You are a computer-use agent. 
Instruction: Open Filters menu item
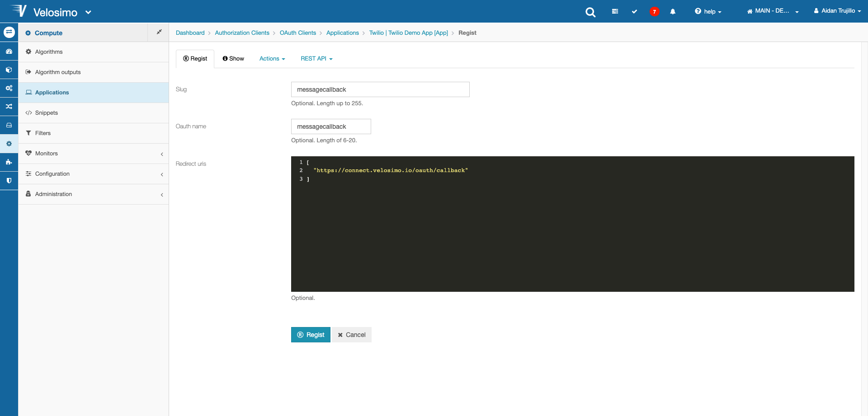[x=94, y=133]
